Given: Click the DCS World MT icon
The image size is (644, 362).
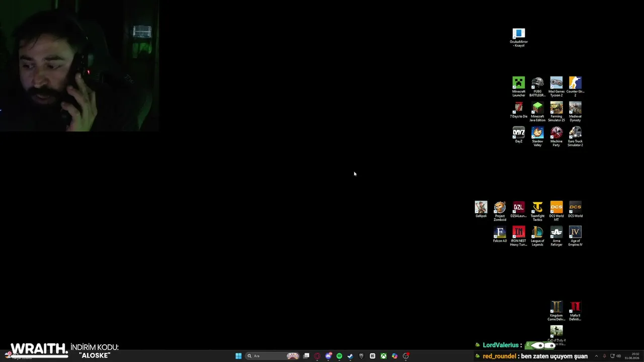Looking at the screenshot, I should (x=556, y=211).
